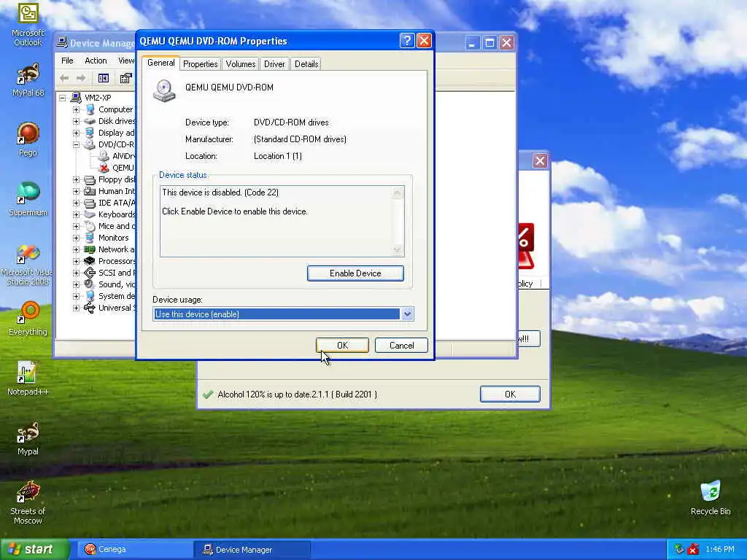
Task: Collapse the VM2-XP root node
Action: (x=62, y=98)
